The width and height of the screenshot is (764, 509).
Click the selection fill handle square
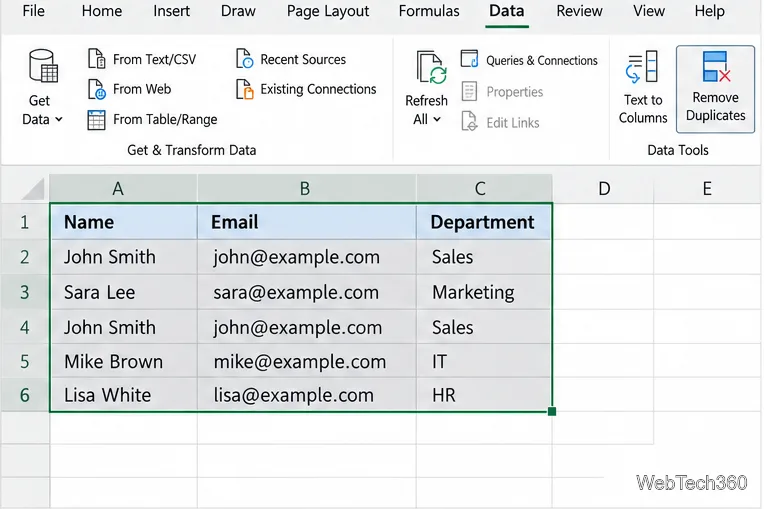pos(552,412)
